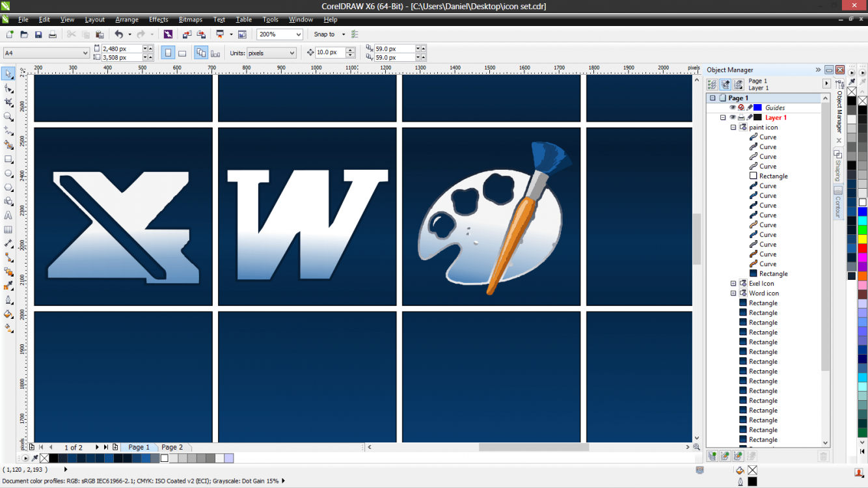Expand the Word icon group
The width and height of the screenshot is (868, 488).
point(733,293)
